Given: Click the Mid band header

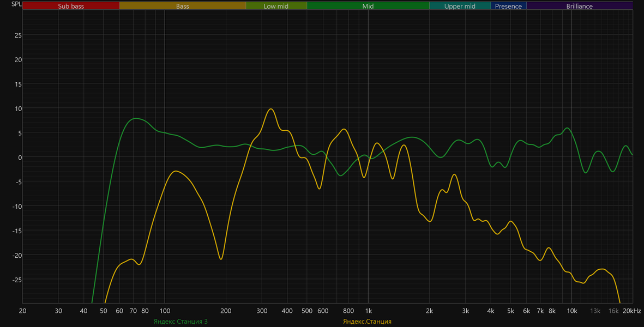Looking at the screenshot, I should (368, 6).
